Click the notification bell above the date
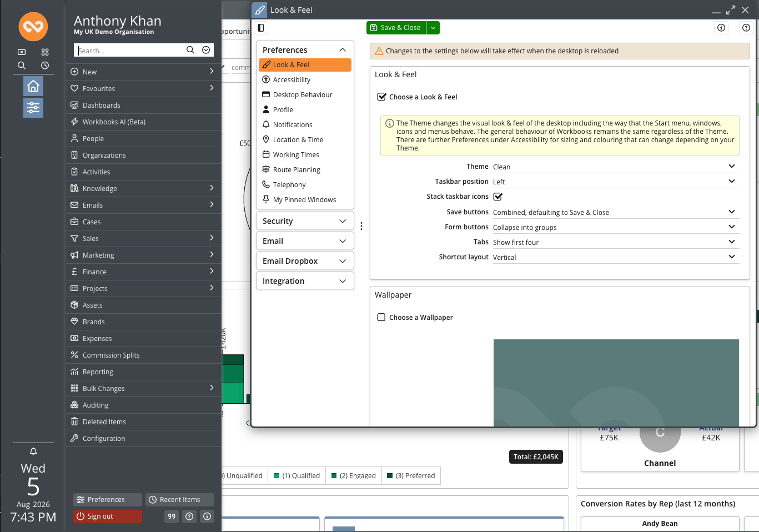 pos(33,451)
